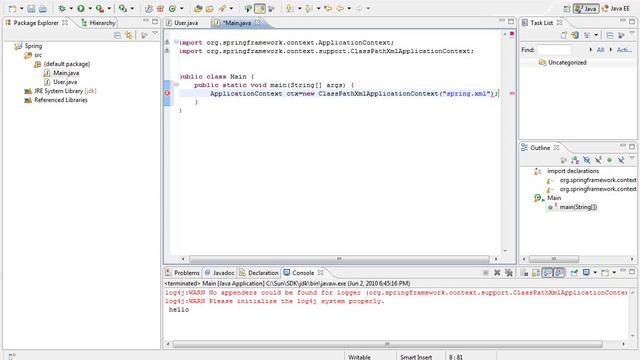Image resolution: width=640 pixels, height=360 pixels.
Task: Run the program with green Run icon
Action: coord(81,9)
